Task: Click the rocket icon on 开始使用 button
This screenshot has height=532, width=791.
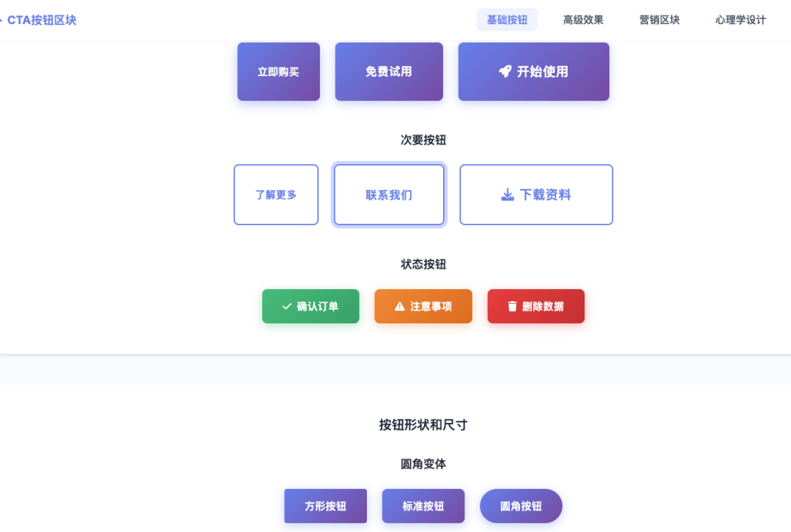Action: click(x=505, y=71)
